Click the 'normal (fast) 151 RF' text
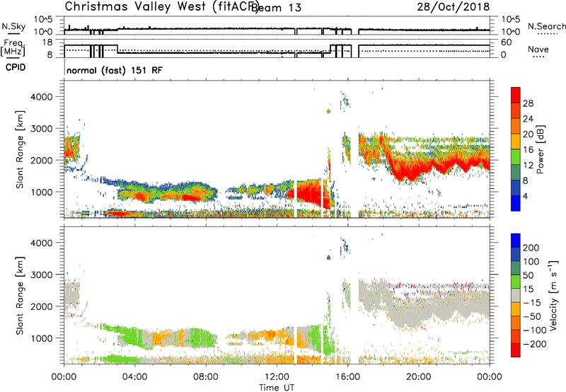566x392 pixels. [x=115, y=70]
